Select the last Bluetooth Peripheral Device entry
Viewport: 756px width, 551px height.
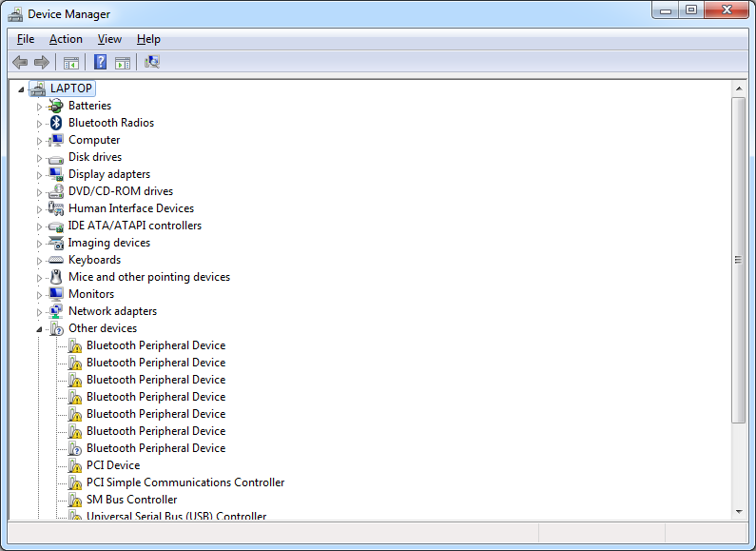[x=156, y=448]
